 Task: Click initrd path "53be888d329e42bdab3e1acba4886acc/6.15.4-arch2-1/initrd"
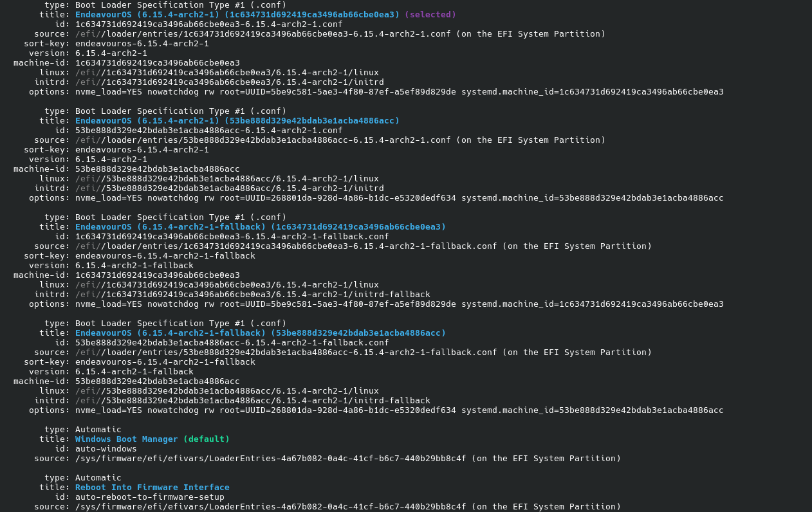click(x=230, y=188)
